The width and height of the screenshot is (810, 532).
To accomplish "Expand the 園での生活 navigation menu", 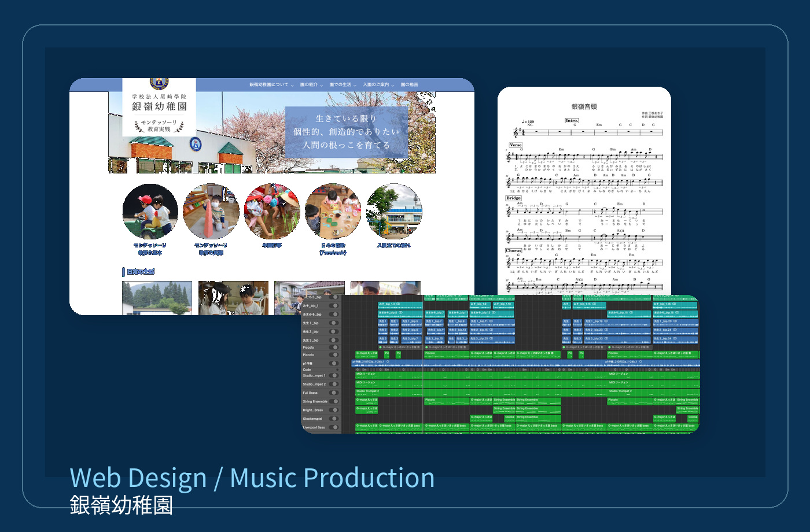I will [343, 85].
